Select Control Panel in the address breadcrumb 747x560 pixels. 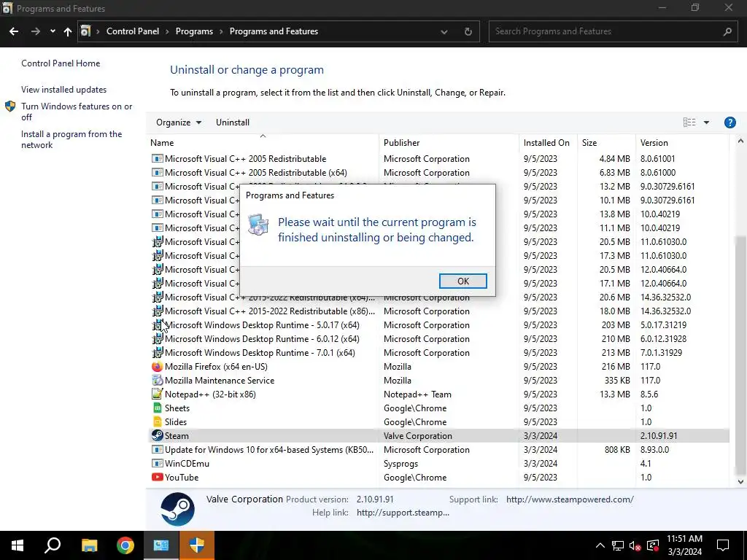click(x=133, y=31)
